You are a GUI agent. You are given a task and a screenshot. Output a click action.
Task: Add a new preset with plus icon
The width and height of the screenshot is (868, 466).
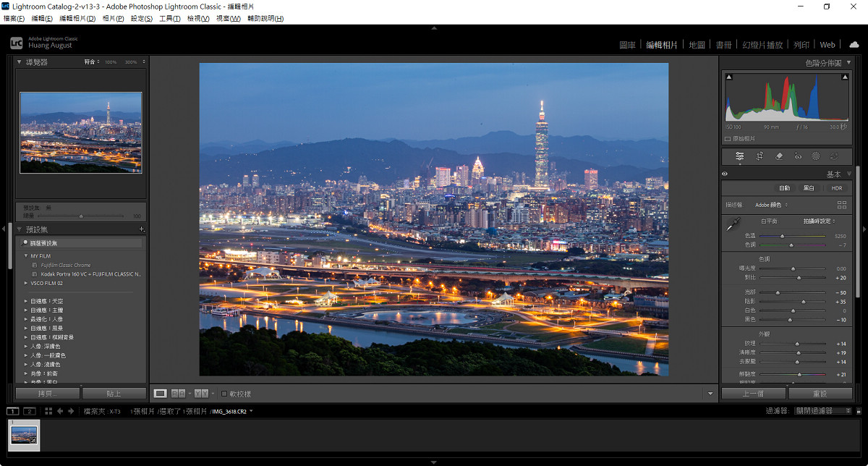(142, 229)
